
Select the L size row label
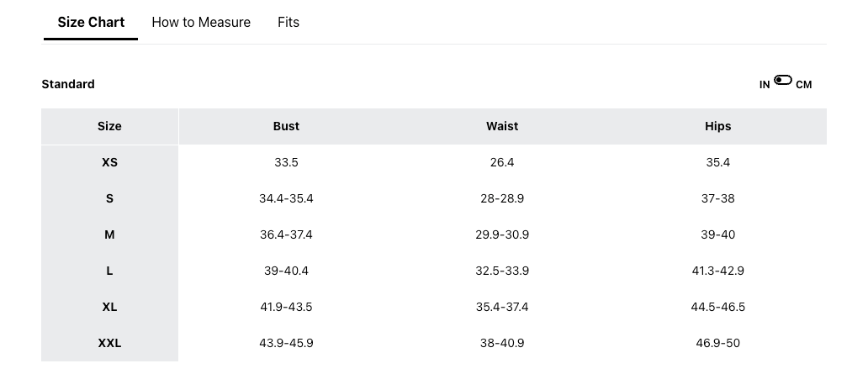[109, 271]
